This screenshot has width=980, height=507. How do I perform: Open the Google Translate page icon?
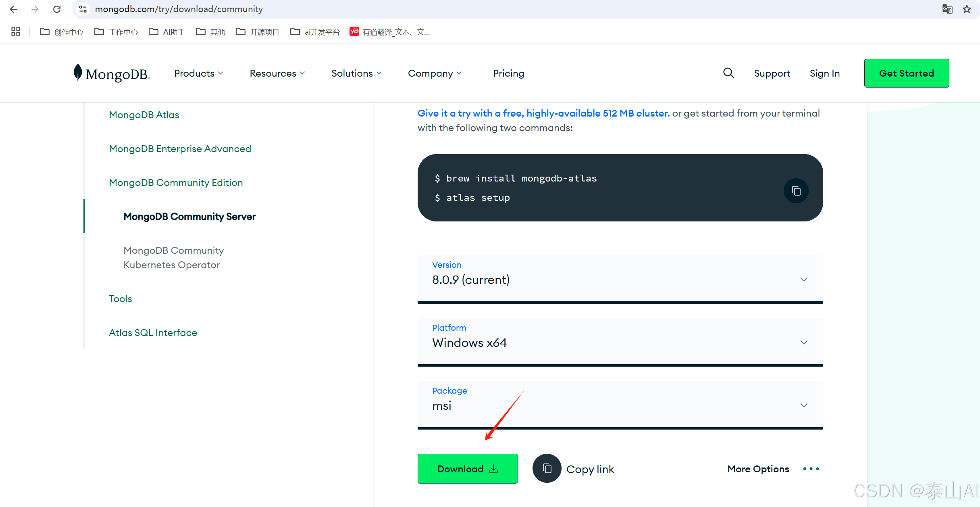[x=947, y=9]
